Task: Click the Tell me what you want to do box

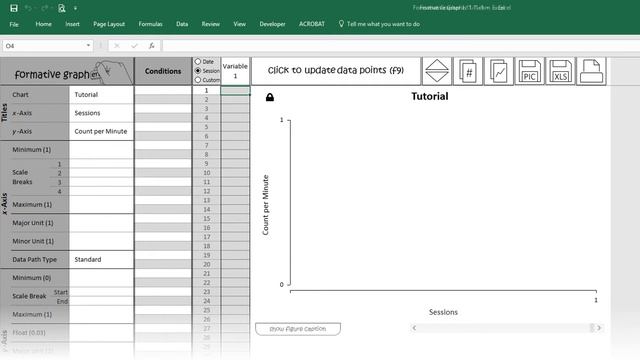Action: coord(380,24)
